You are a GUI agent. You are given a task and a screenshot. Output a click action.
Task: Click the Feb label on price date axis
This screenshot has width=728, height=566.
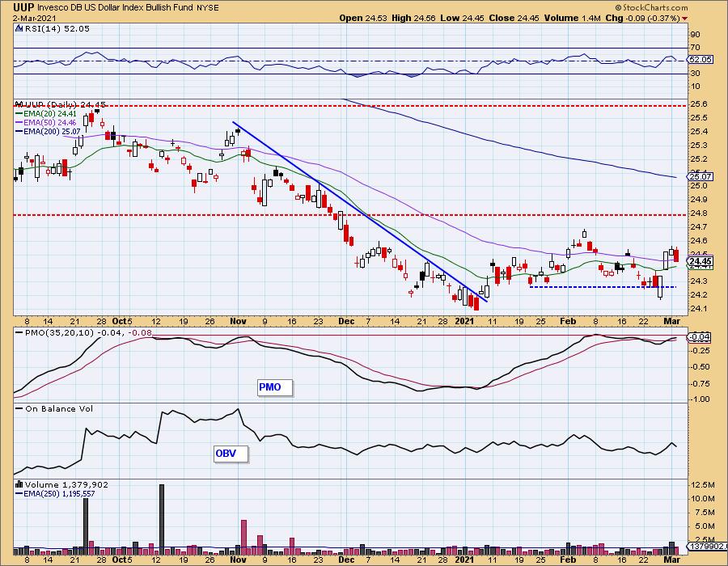coord(568,321)
